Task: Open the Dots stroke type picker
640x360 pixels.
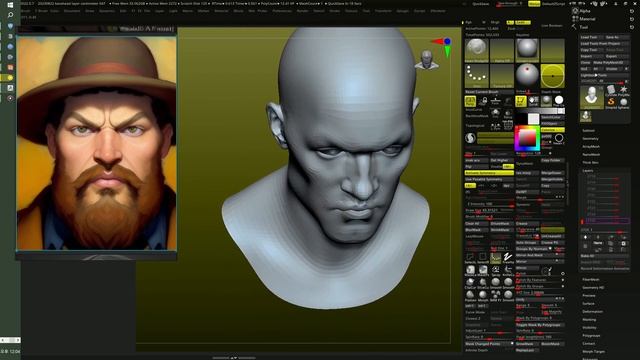Action: tap(477, 76)
